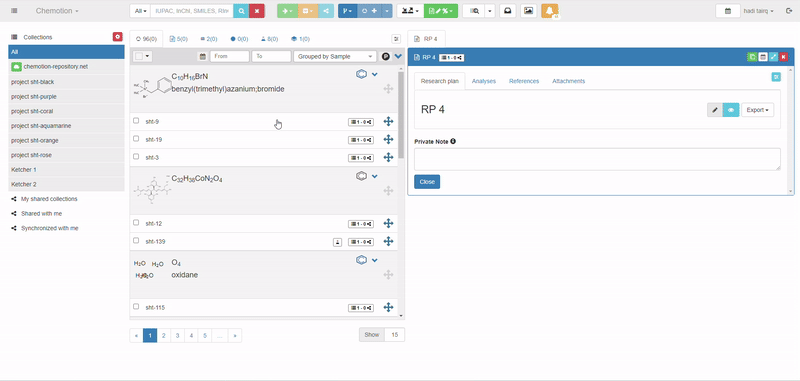The width and height of the screenshot is (800, 381).
Task: Select project sht-coral collection
Action: 66,111
